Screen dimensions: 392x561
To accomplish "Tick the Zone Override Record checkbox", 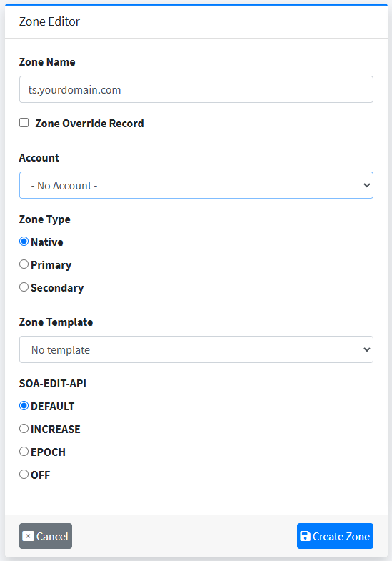I will (x=24, y=123).
